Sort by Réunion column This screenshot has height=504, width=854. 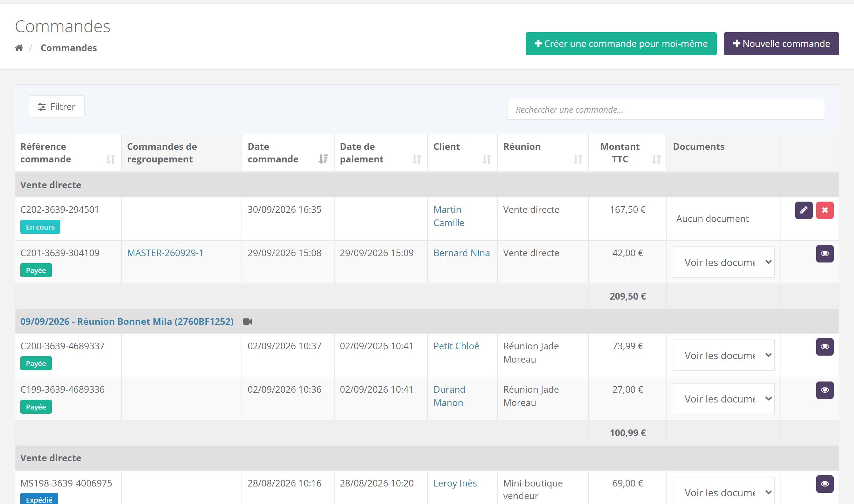[578, 159]
